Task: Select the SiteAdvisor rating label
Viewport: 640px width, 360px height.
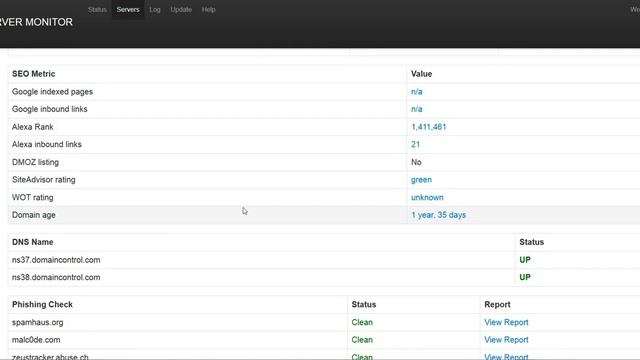Action: [44, 180]
